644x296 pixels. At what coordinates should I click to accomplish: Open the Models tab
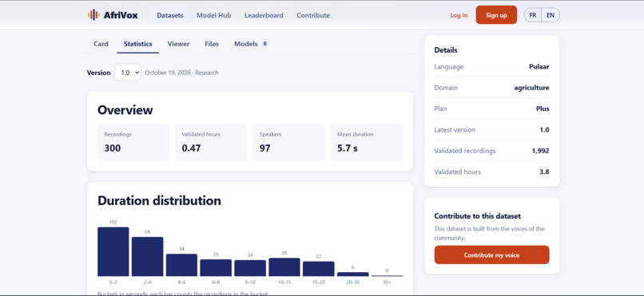pos(251,44)
